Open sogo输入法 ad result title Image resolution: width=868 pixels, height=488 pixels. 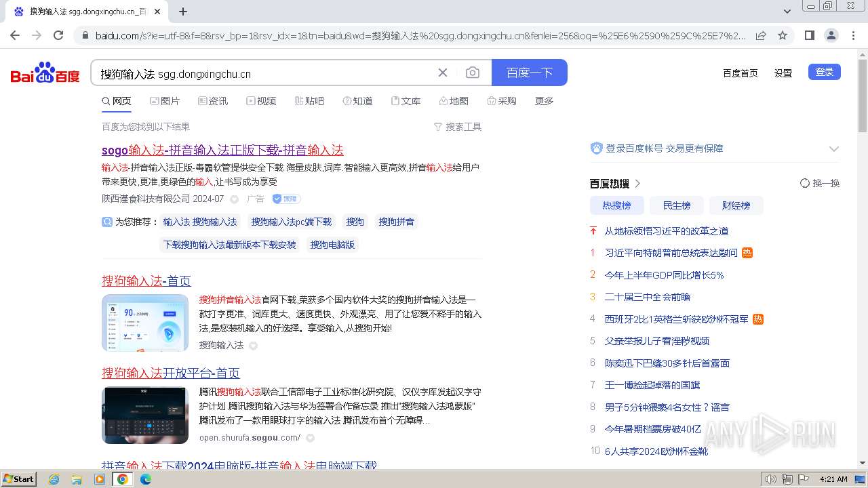(x=222, y=150)
